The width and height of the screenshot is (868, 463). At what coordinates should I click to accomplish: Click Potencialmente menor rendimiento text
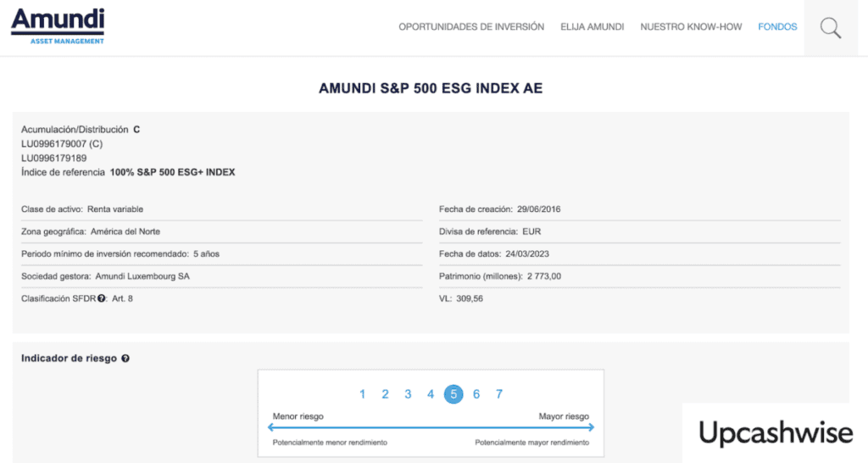click(330, 443)
